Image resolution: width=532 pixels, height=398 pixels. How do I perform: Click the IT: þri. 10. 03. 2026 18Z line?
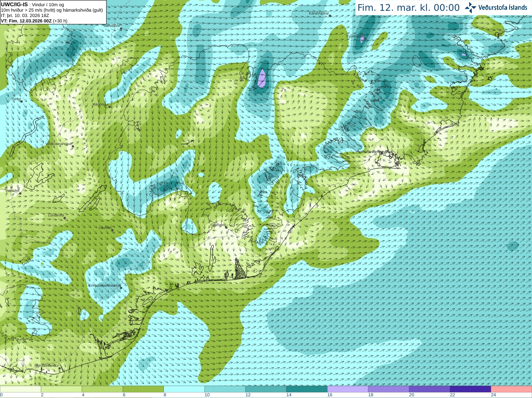pos(25,15)
